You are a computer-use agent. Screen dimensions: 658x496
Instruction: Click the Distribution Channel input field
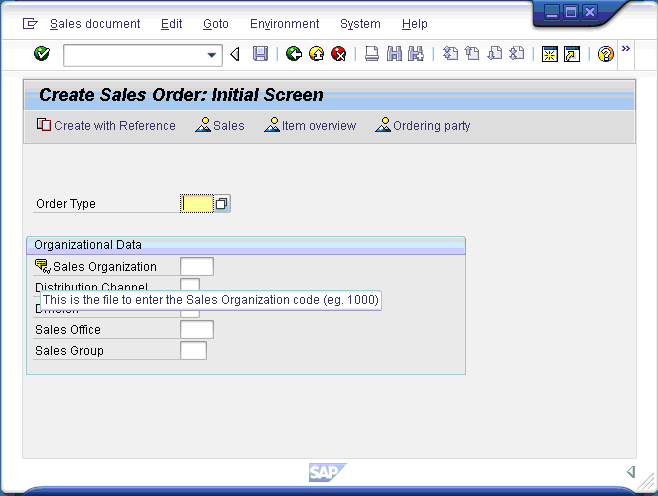pos(190,284)
